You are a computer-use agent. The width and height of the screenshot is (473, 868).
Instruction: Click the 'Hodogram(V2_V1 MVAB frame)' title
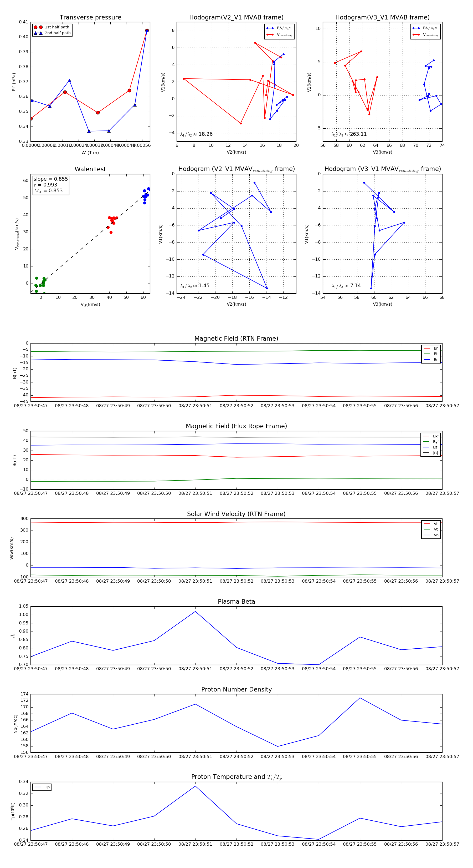click(x=236, y=18)
